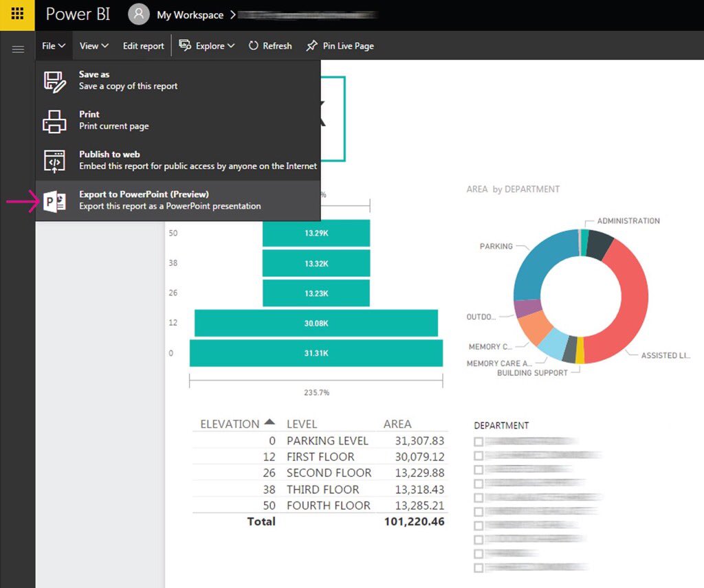Open the app launcher waffle icon
The image size is (704, 588).
pos(17,14)
